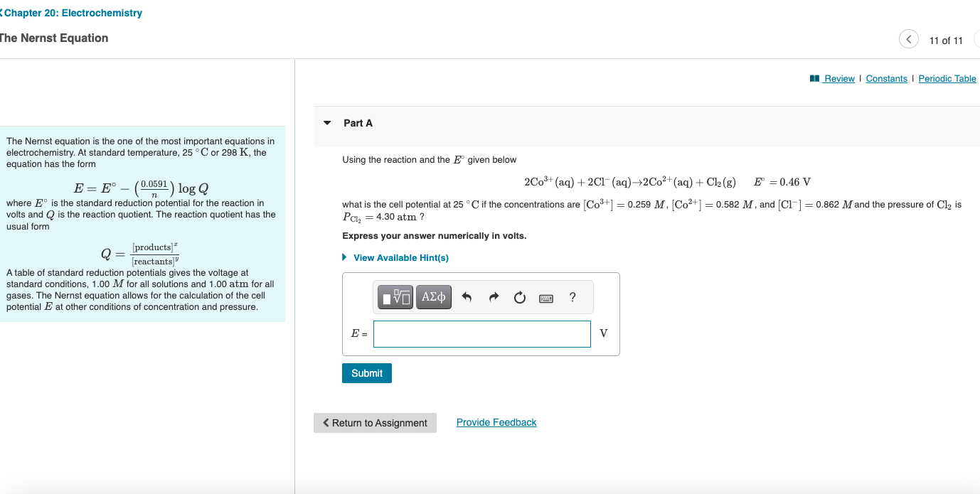Select The Nernst Equation item header

pos(53,38)
